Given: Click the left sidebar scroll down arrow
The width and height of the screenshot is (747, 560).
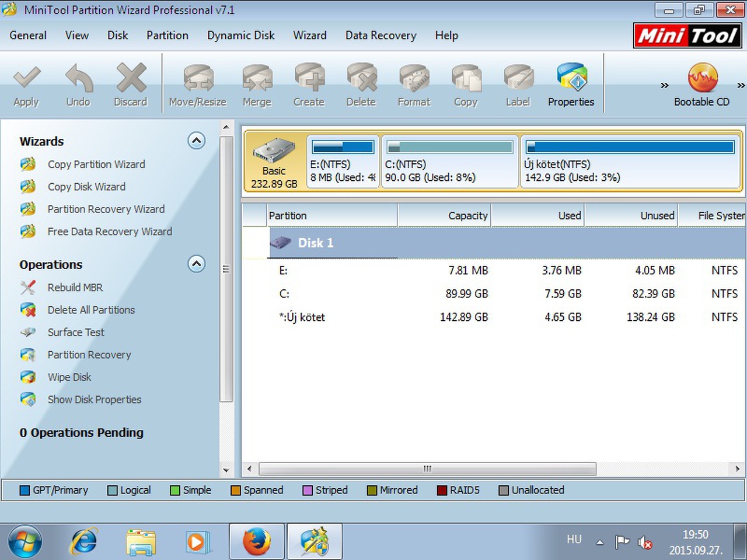Looking at the screenshot, I should (226, 470).
